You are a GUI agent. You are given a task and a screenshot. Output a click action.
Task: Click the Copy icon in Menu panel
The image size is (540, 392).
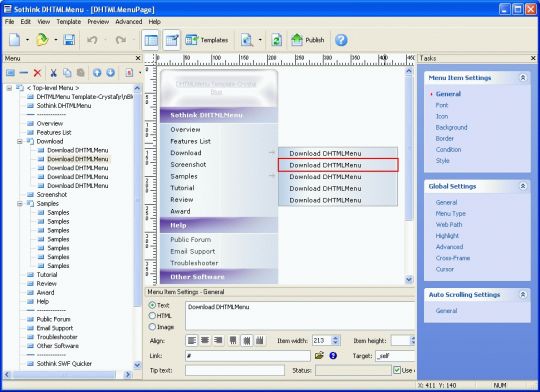click(x=67, y=73)
